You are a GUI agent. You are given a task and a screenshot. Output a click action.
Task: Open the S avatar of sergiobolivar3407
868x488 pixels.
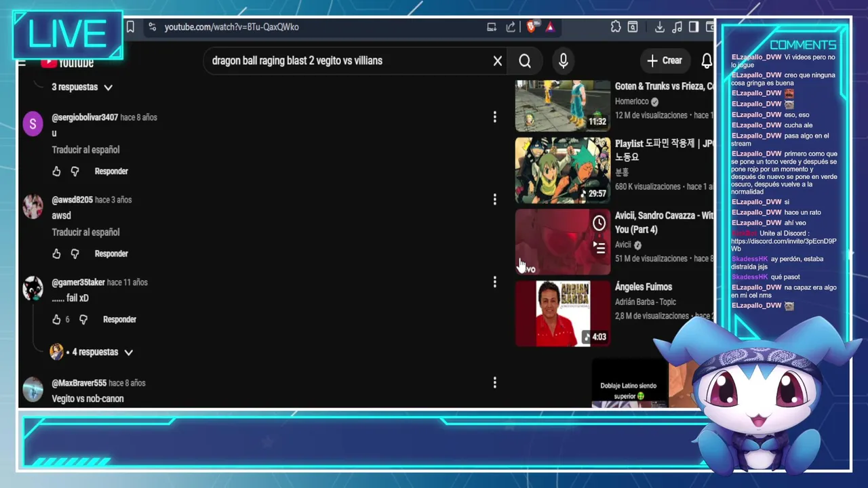click(33, 124)
